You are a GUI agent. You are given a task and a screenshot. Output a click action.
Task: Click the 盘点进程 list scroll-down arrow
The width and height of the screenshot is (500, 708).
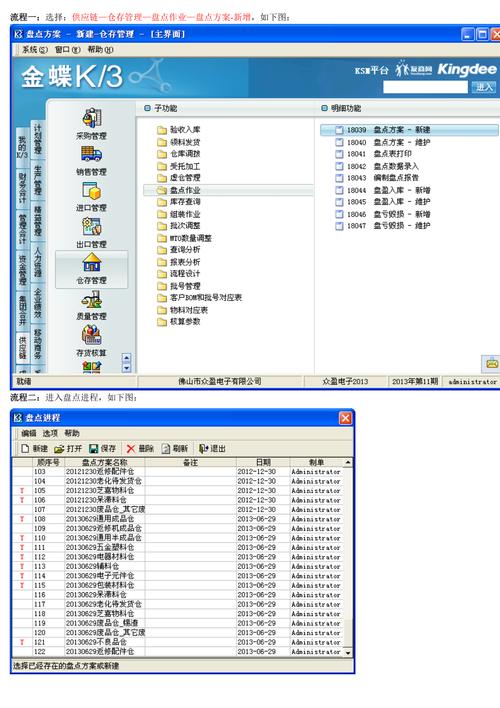pyautogui.click(x=348, y=652)
